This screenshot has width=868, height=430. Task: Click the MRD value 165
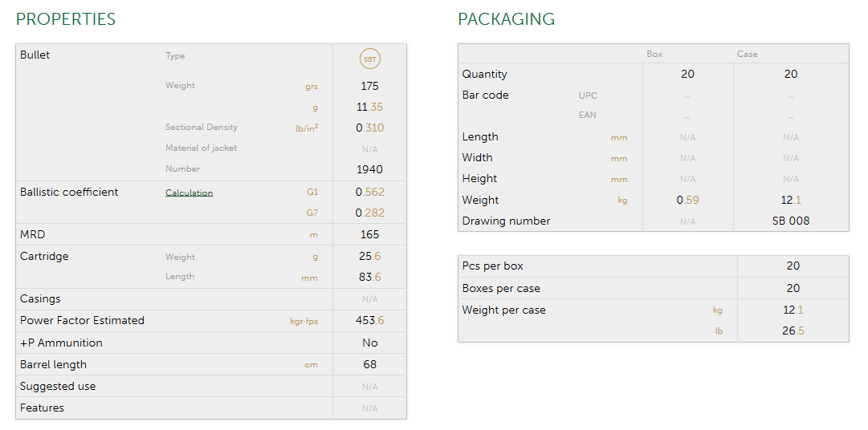(x=369, y=235)
